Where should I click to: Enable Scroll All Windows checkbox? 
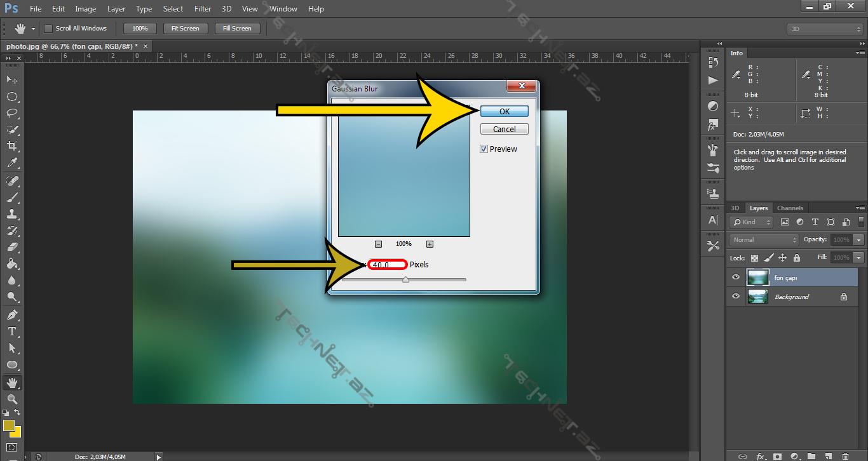pyautogui.click(x=48, y=29)
